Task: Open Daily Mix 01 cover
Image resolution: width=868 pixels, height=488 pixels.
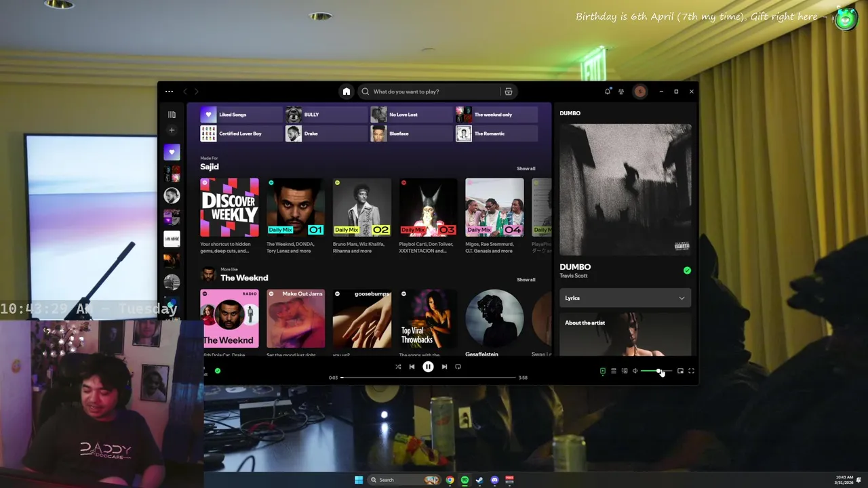Action: pyautogui.click(x=296, y=207)
